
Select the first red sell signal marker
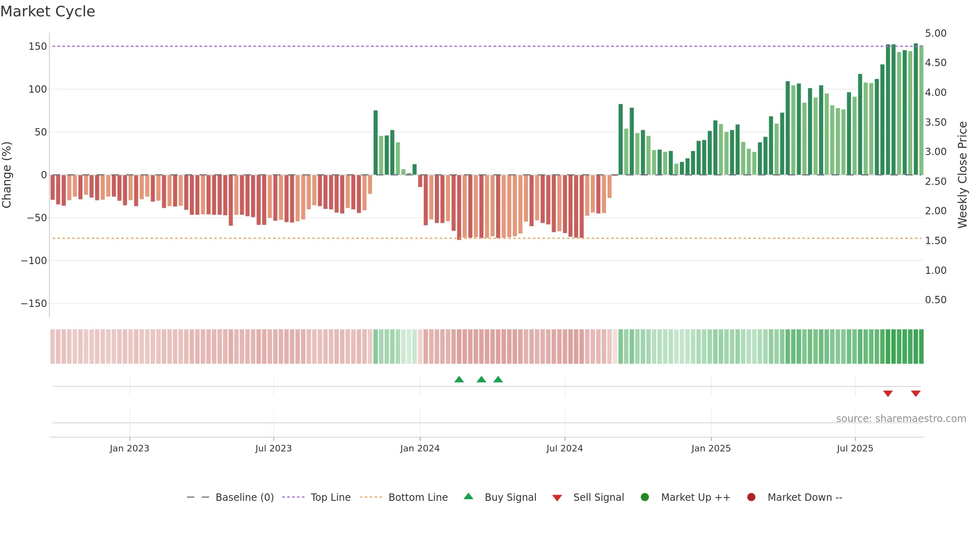pyautogui.click(x=888, y=393)
